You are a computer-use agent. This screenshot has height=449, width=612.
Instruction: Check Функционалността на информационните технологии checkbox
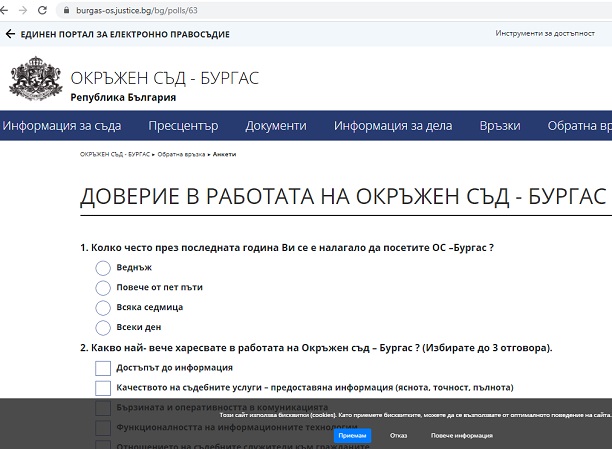tap(103, 428)
